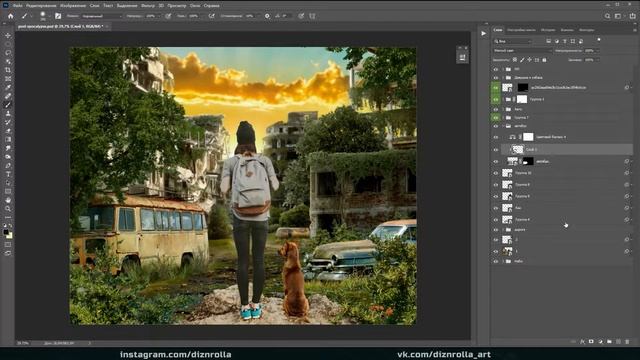
Task: Open the Окно menu
Action: point(195,6)
